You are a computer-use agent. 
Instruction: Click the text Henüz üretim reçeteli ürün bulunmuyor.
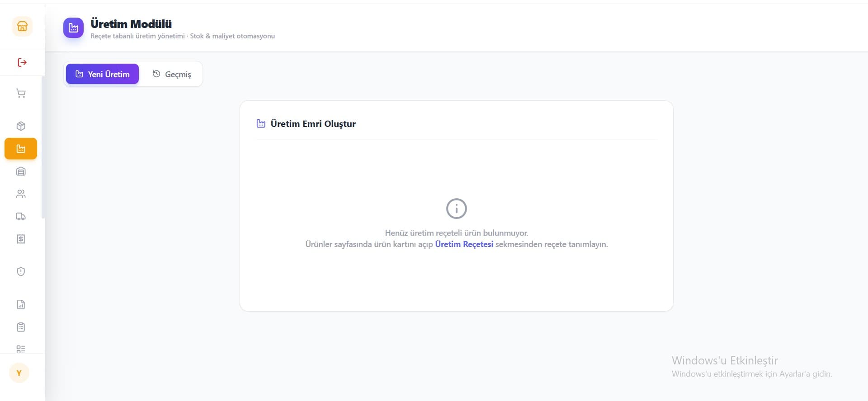point(457,233)
